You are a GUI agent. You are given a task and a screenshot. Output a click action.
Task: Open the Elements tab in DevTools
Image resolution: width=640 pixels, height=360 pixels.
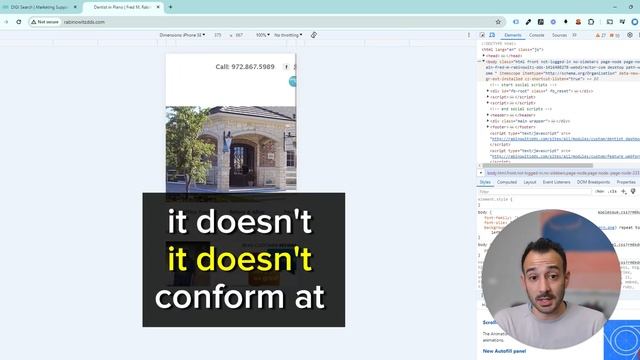(513, 35)
